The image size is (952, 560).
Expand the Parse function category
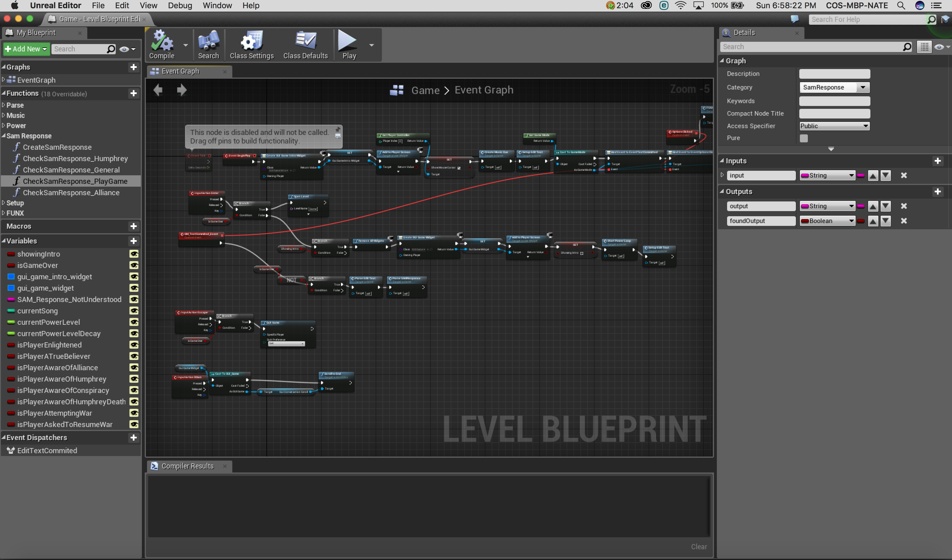[4, 105]
